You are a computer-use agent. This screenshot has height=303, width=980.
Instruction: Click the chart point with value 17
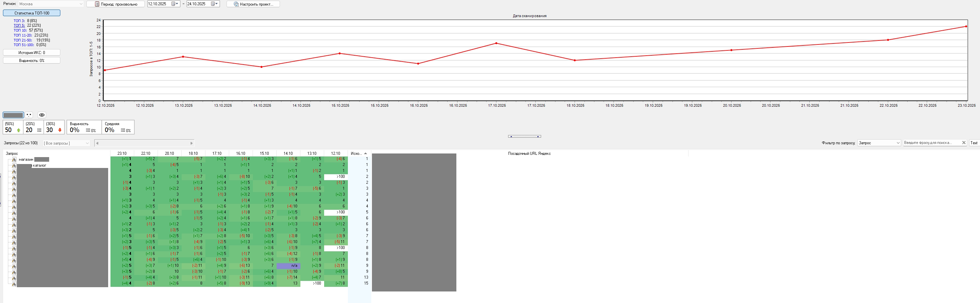(x=496, y=43)
